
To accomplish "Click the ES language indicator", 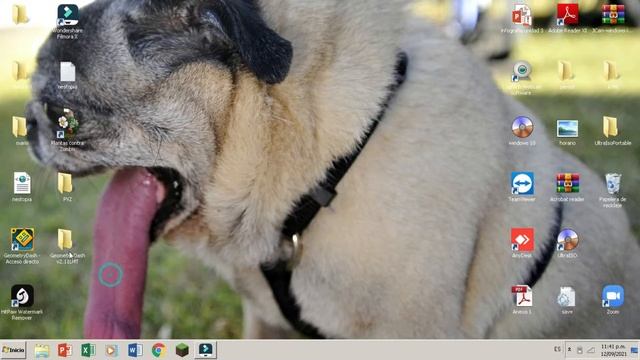I will pos(558,349).
